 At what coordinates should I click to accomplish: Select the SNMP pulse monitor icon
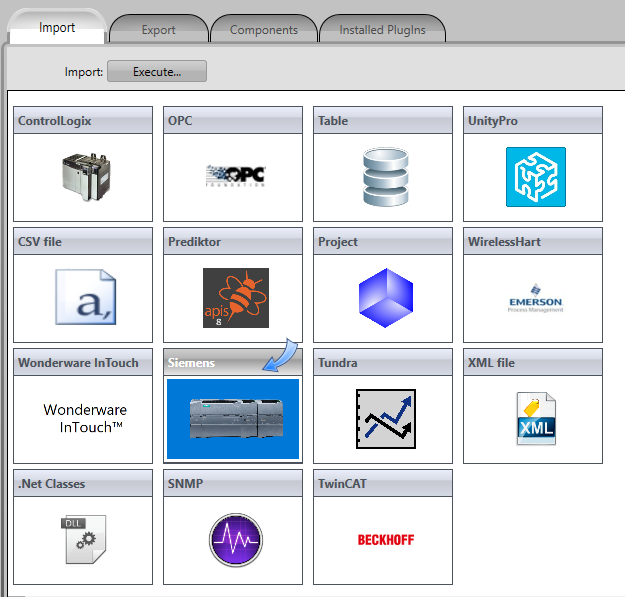tap(234, 539)
